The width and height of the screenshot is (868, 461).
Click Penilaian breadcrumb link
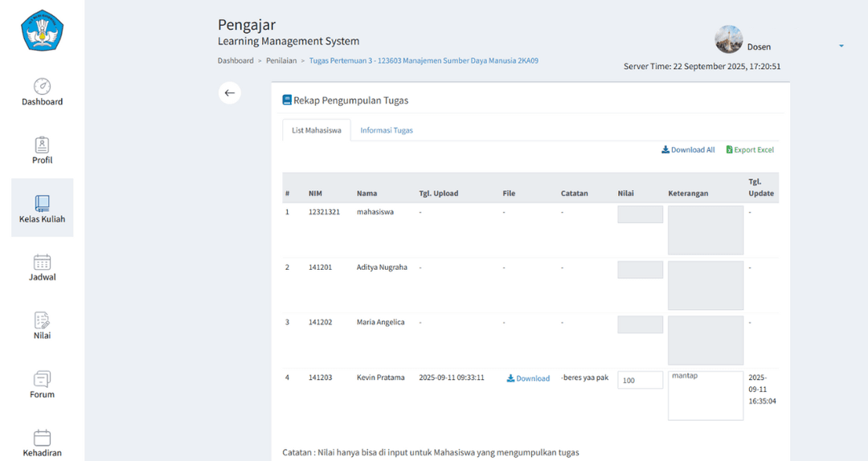click(x=281, y=61)
